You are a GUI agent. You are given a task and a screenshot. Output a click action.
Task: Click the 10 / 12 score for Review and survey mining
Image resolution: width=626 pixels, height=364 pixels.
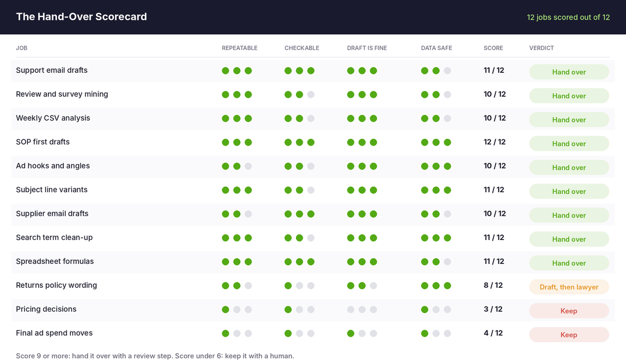495,94
